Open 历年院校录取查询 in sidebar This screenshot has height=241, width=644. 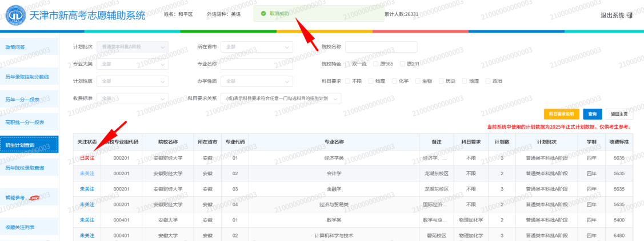tap(29, 167)
